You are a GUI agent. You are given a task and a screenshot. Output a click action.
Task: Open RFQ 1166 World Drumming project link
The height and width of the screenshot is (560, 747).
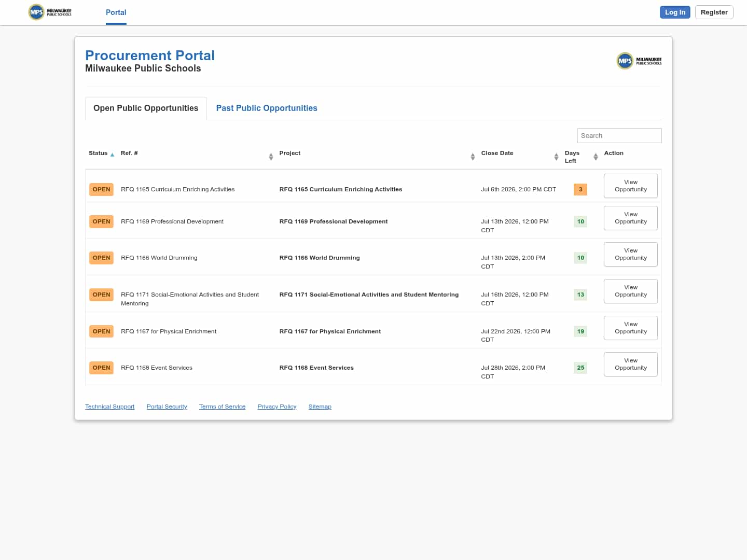click(x=320, y=258)
